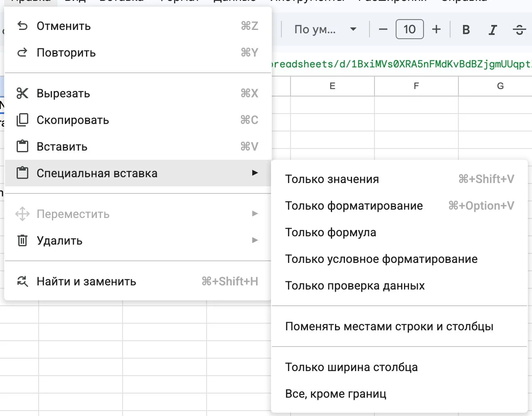Select Только условное форматирование option
Viewport: 532px width, 416px height.
(399, 259)
